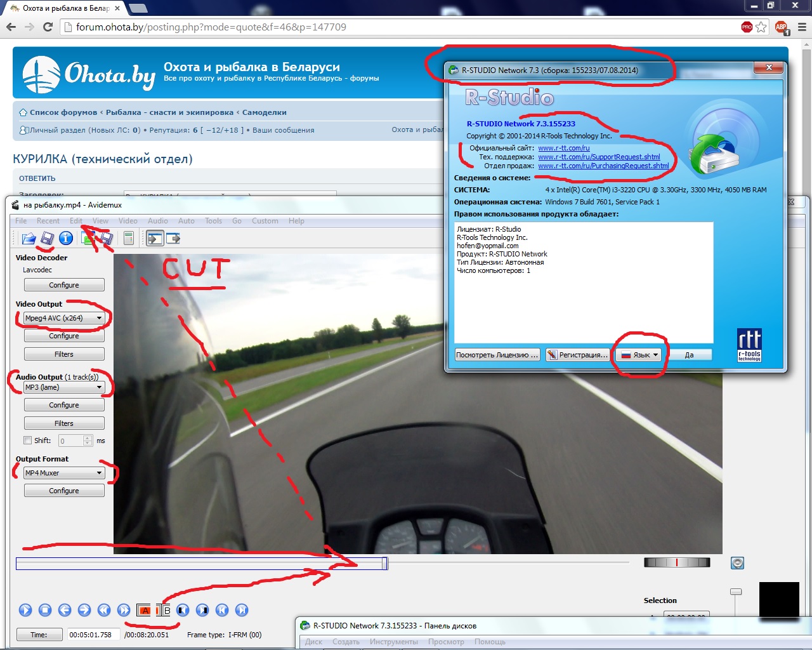Expand the MP4 Muxer output format dropdown

coord(63,473)
